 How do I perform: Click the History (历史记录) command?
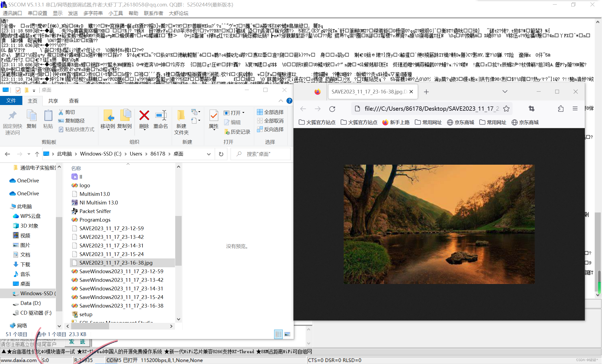[x=237, y=132]
